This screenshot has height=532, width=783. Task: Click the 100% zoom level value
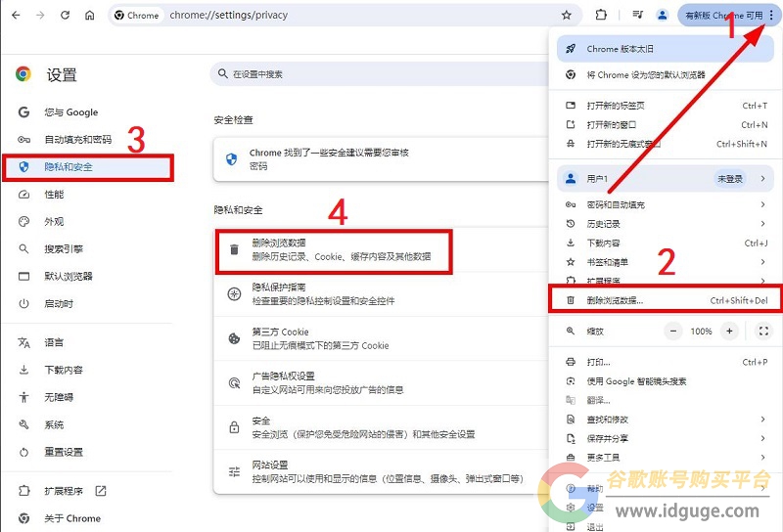pos(701,331)
